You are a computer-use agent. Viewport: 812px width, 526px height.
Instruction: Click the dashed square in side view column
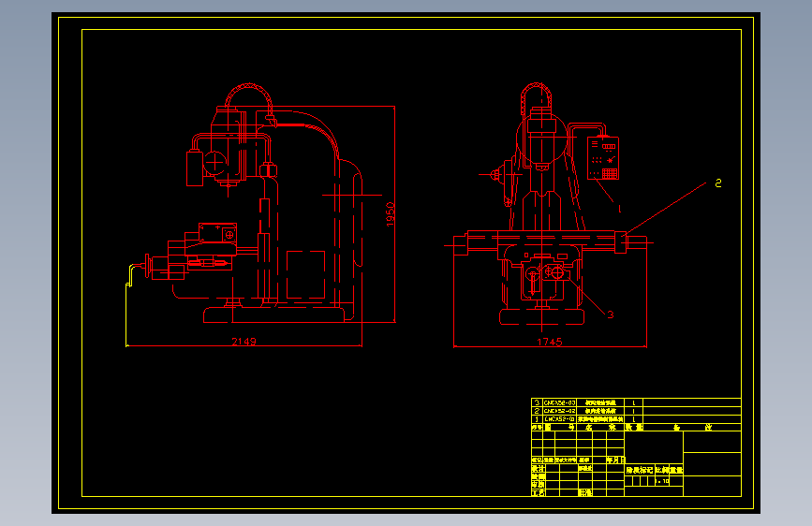click(x=305, y=274)
